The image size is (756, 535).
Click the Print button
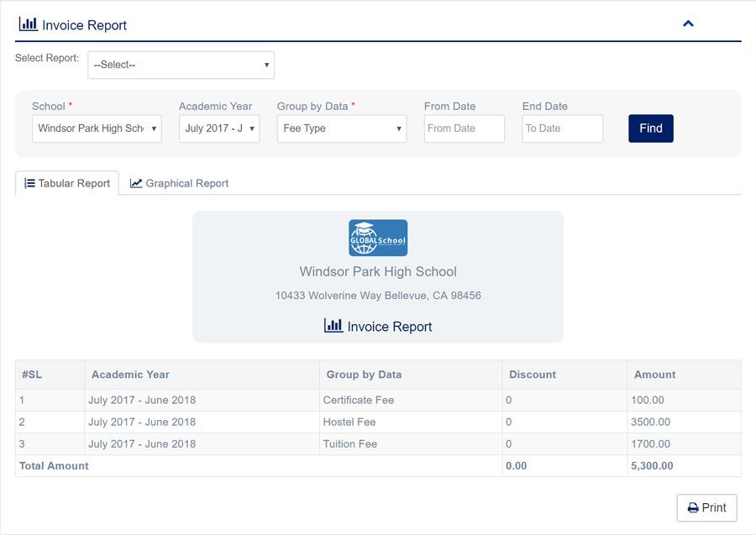point(706,507)
